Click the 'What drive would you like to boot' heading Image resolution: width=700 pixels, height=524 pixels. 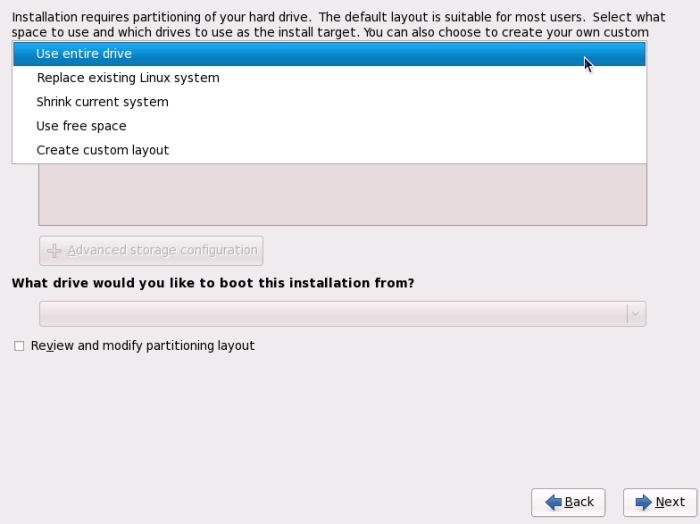[x=213, y=283]
